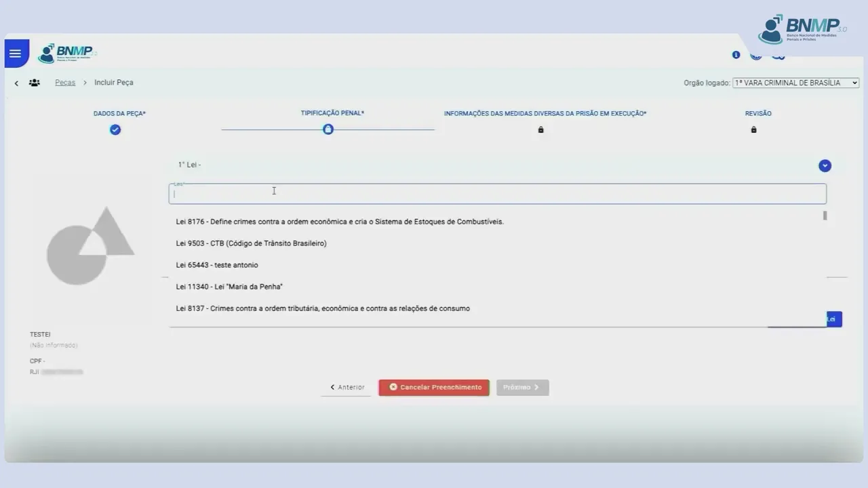
Task: Click the lock icon under Informações das Medidas
Action: [x=540, y=129]
